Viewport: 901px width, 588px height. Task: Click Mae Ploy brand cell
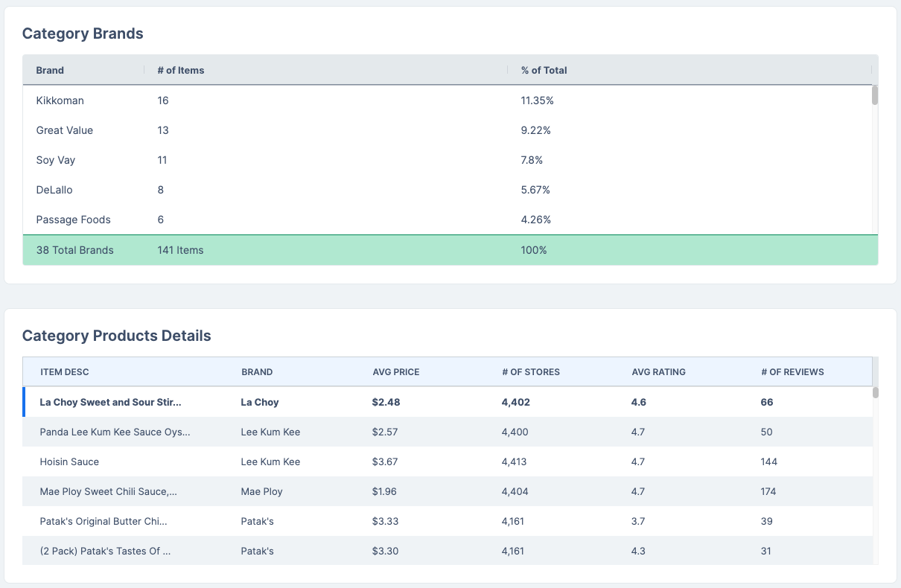261,491
